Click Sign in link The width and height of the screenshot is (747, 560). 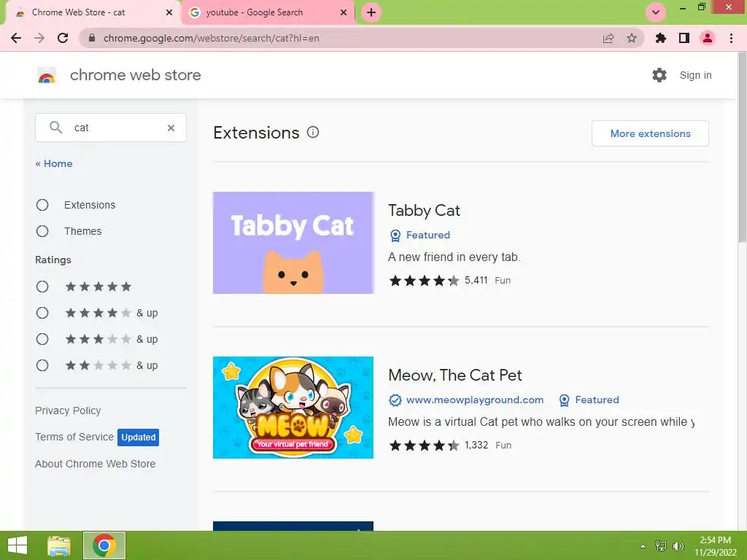[695, 75]
